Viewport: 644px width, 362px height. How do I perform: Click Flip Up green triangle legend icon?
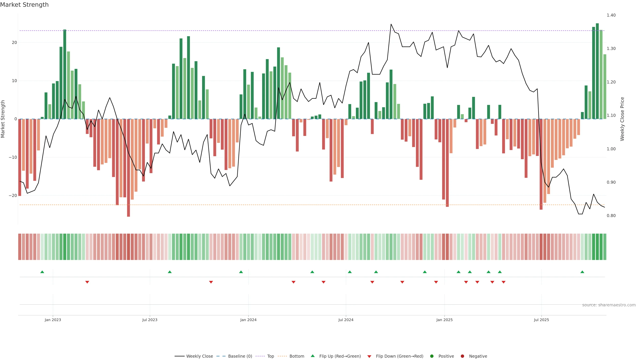pos(312,356)
